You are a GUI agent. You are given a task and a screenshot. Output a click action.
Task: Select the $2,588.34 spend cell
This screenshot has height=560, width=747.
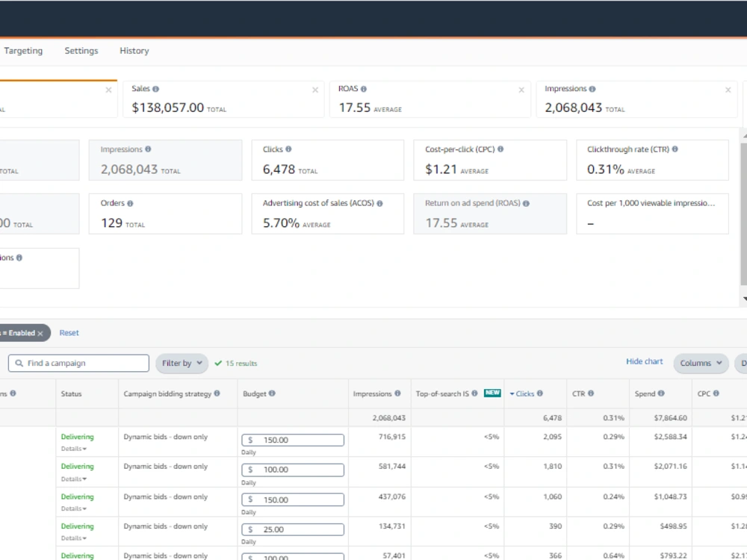pos(670,437)
